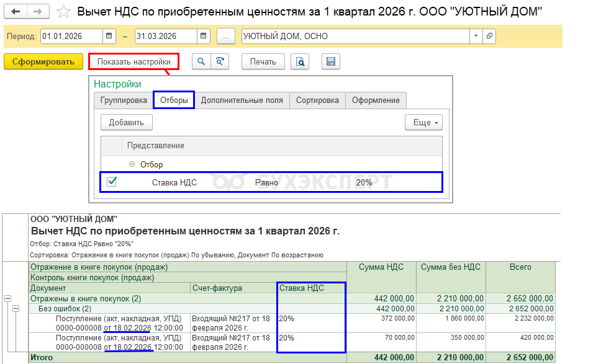This screenshot has width=601, height=364.
Task: Select the Без ошибок (2) row
Action: tap(65, 308)
